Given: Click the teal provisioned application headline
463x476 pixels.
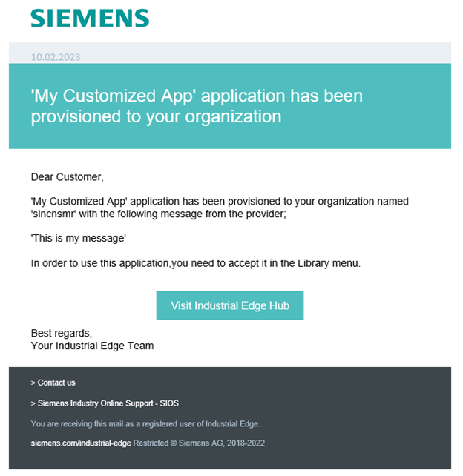Looking at the screenshot, I should (x=197, y=106).
